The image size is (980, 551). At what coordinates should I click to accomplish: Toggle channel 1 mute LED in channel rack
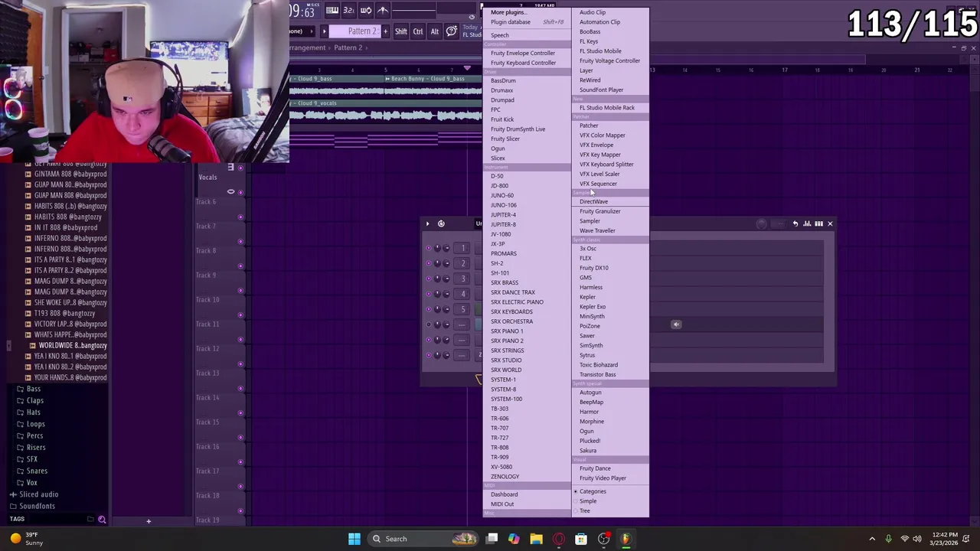(428, 248)
